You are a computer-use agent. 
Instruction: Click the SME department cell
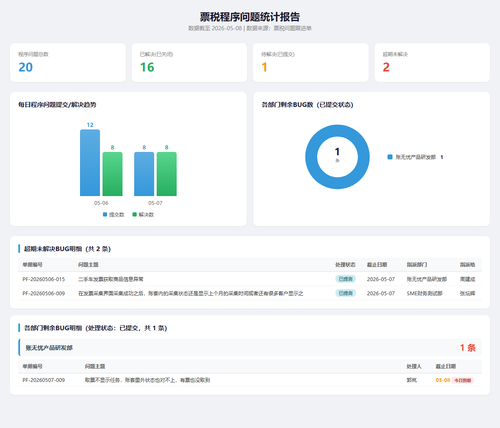coord(424,293)
